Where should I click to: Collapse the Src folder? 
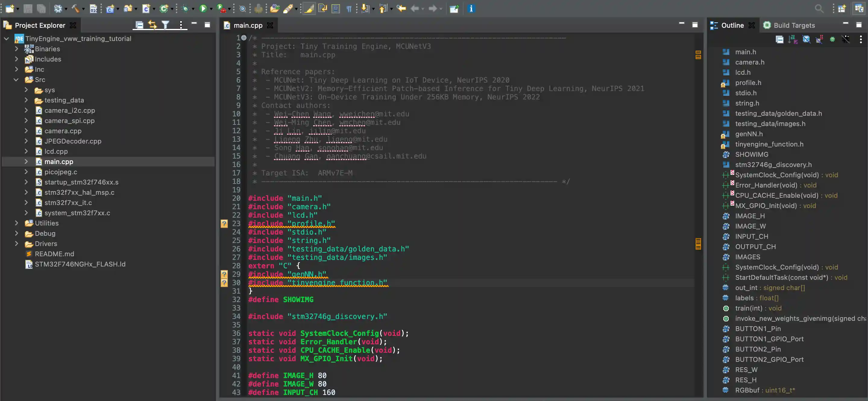click(16, 80)
